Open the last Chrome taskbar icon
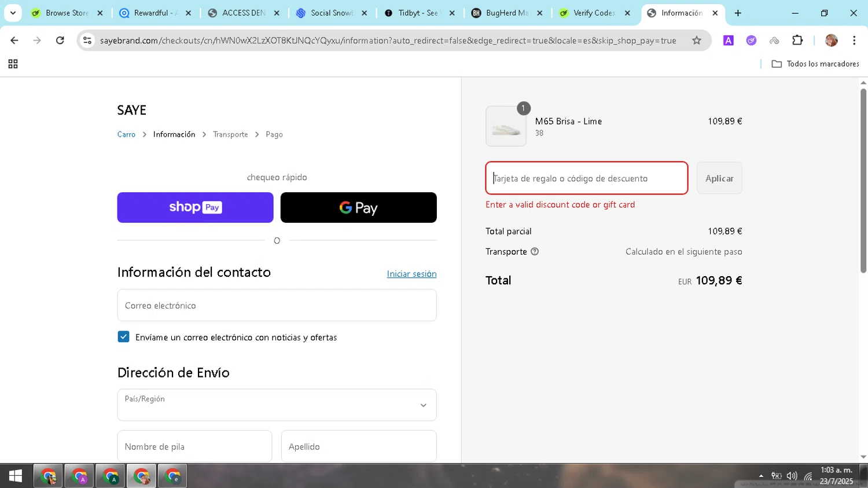Viewport: 868px width, 488px height. point(172,476)
